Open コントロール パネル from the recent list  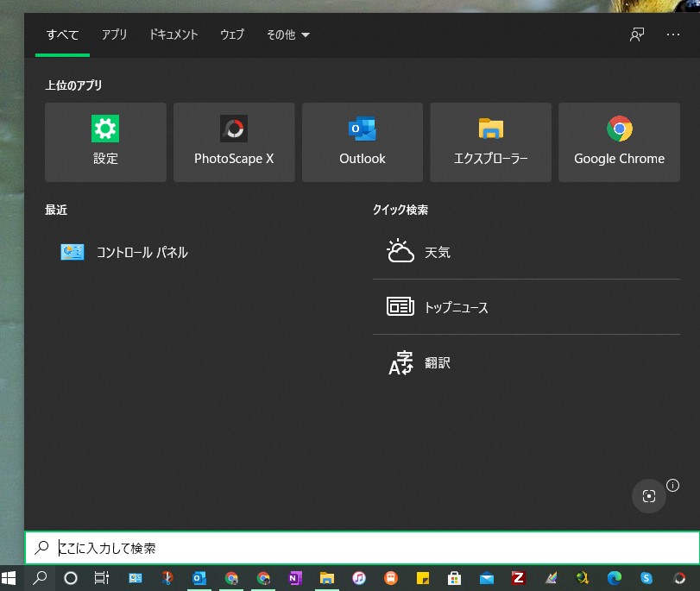[x=124, y=252]
